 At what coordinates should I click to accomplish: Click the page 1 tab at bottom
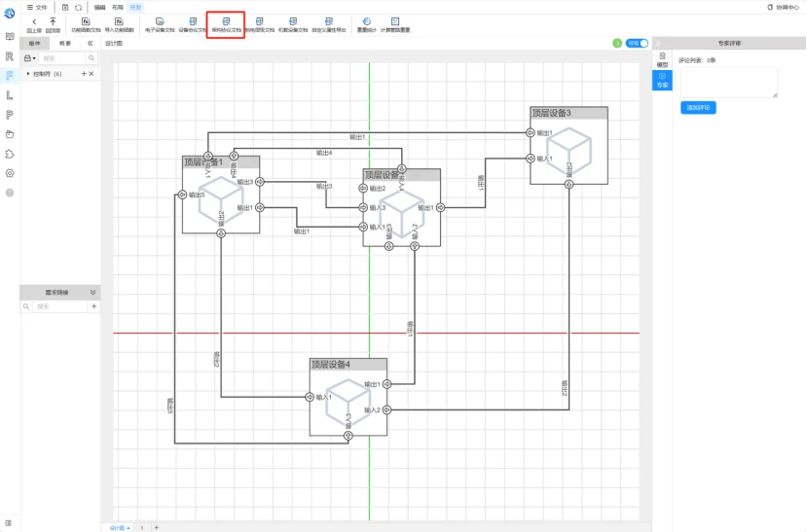pyautogui.click(x=142, y=527)
